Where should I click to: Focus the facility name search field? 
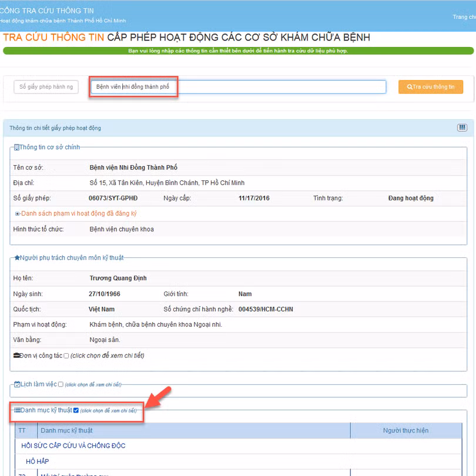pyautogui.click(x=238, y=87)
